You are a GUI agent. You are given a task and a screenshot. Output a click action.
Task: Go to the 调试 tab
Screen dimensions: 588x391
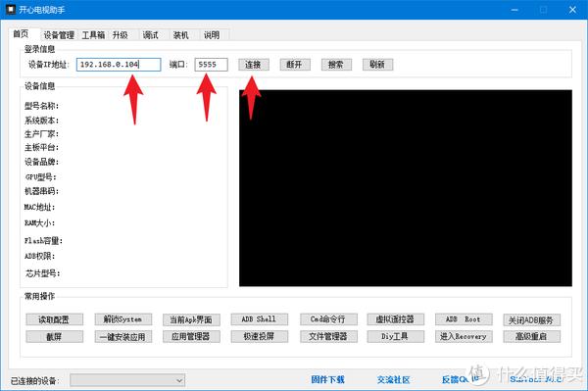(x=150, y=35)
